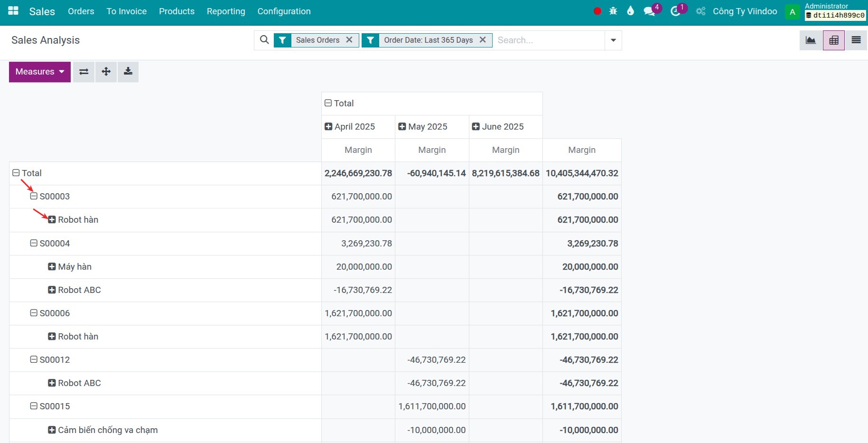This screenshot has width=868, height=443.
Task: Click cell 8,219,615,384.68
Action: [505, 173]
